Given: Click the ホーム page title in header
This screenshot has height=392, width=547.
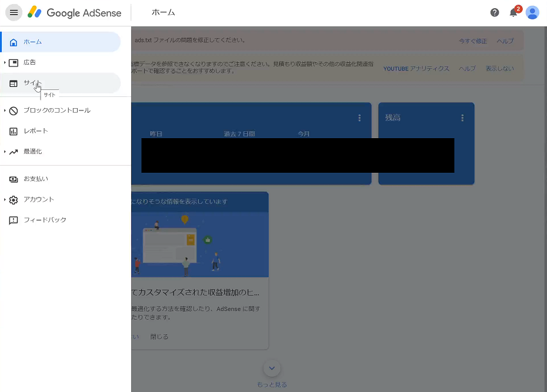Looking at the screenshot, I should [164, 12].
